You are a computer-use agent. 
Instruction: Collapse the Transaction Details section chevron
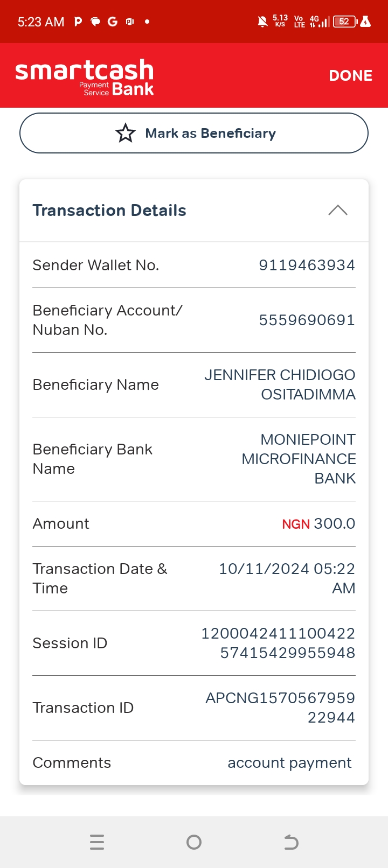pyautogui.click(x=338, y=210)
